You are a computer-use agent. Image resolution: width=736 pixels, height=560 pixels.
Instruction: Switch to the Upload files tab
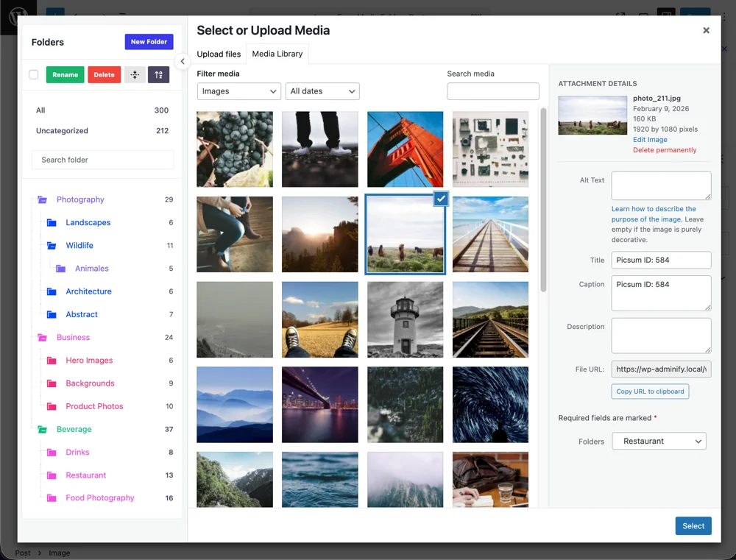[x=219, y=54]
